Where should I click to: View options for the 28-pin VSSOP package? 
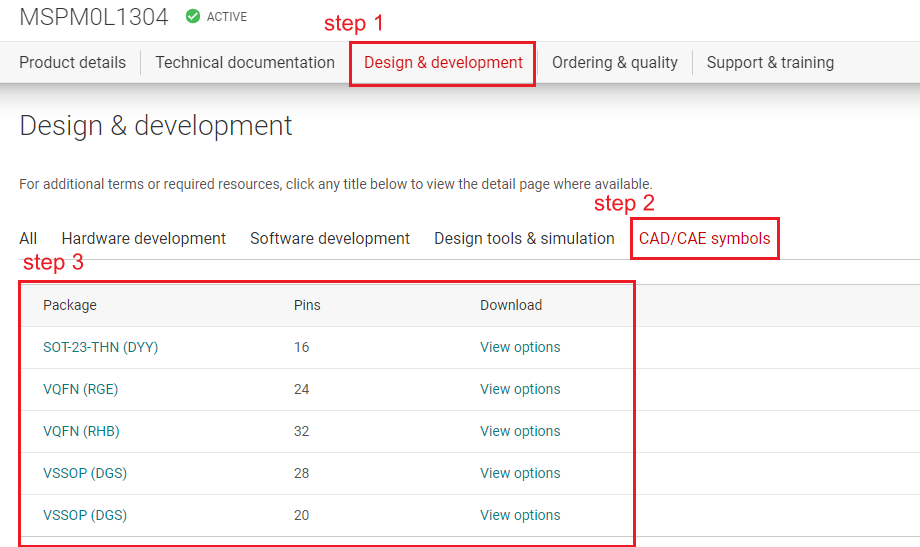(x=520, y=473)
